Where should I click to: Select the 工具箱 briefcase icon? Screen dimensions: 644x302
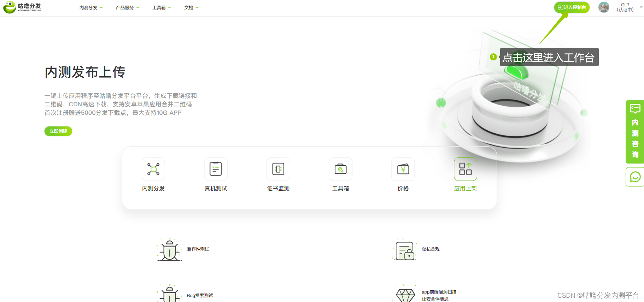pos(341,169)
